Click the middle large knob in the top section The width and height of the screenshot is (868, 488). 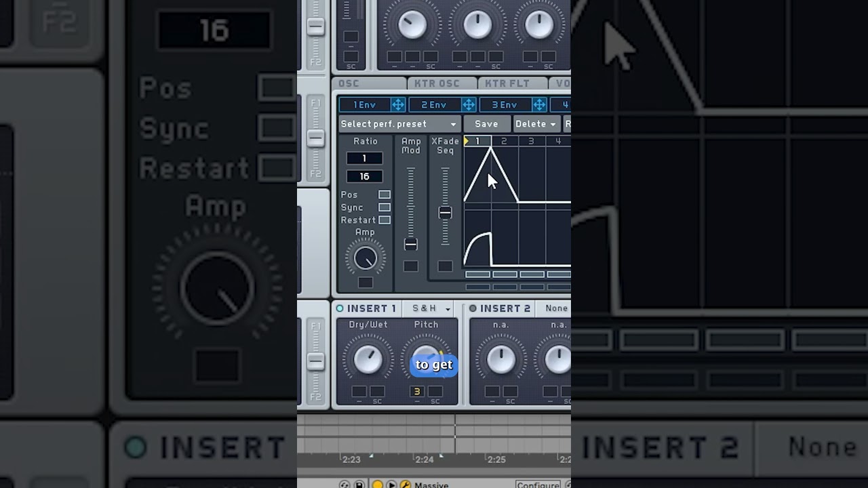coord(477,24)
